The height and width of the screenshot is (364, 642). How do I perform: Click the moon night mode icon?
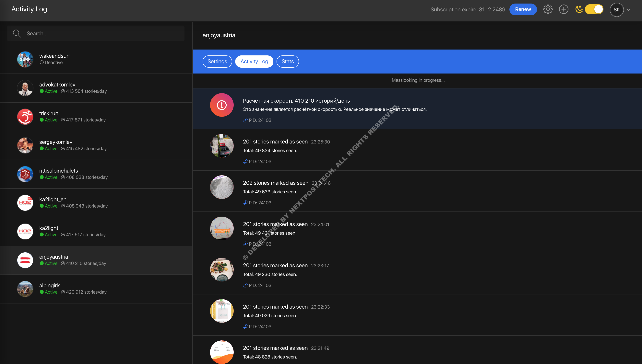click(x=579, y=9)
